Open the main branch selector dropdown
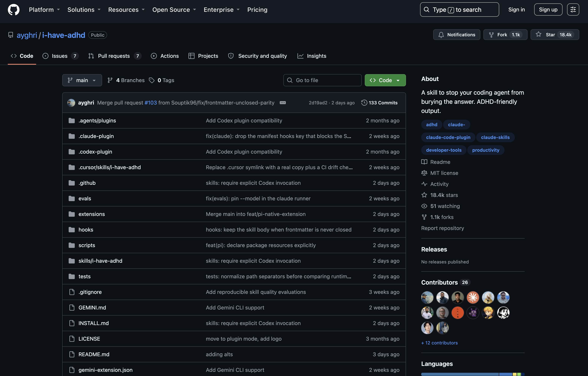The width and height of the screenshot is (588, 376). click(x=82, y=80)
